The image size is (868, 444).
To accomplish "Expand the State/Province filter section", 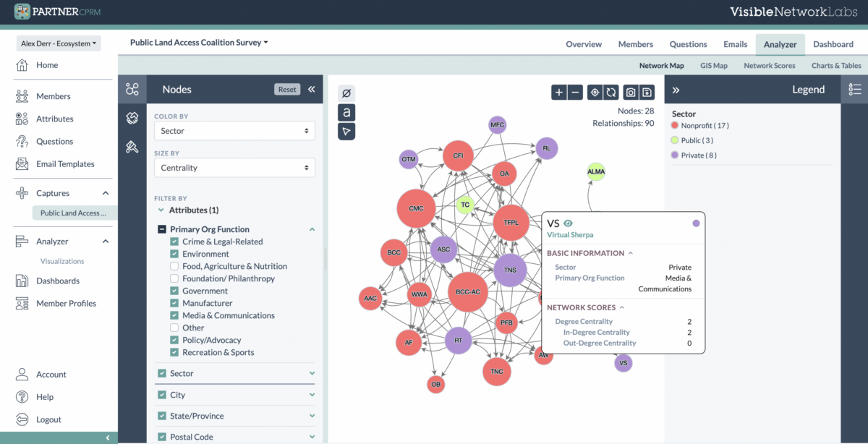I will click(312, 416).
